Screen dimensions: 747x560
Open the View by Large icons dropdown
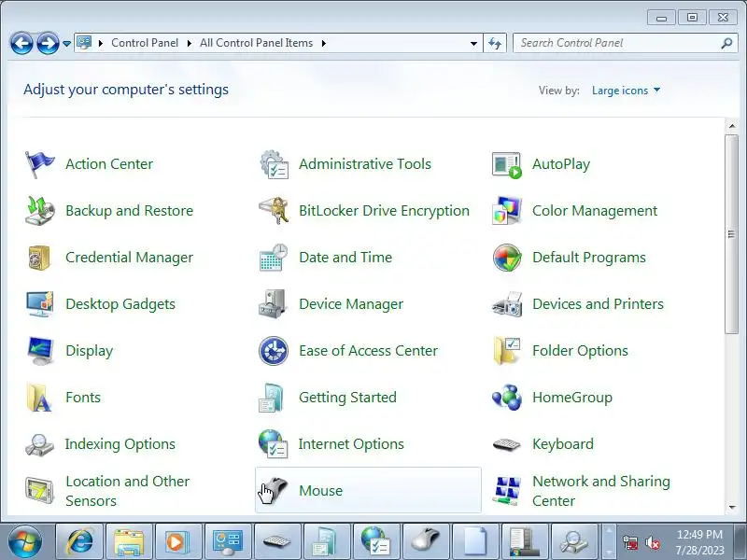(626, 90)
